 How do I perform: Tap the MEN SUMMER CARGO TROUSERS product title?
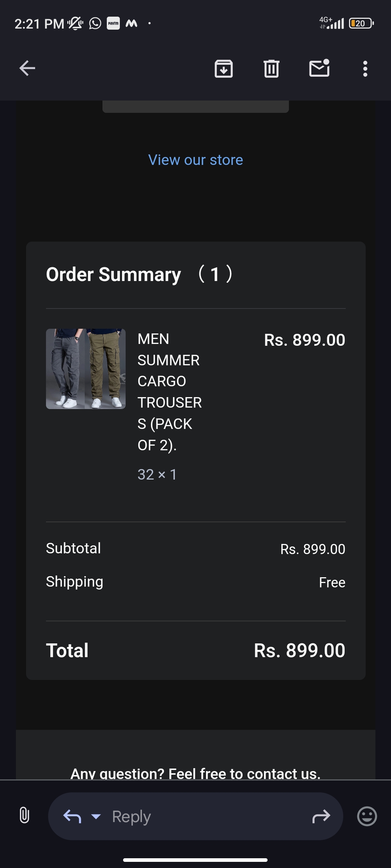169,392
